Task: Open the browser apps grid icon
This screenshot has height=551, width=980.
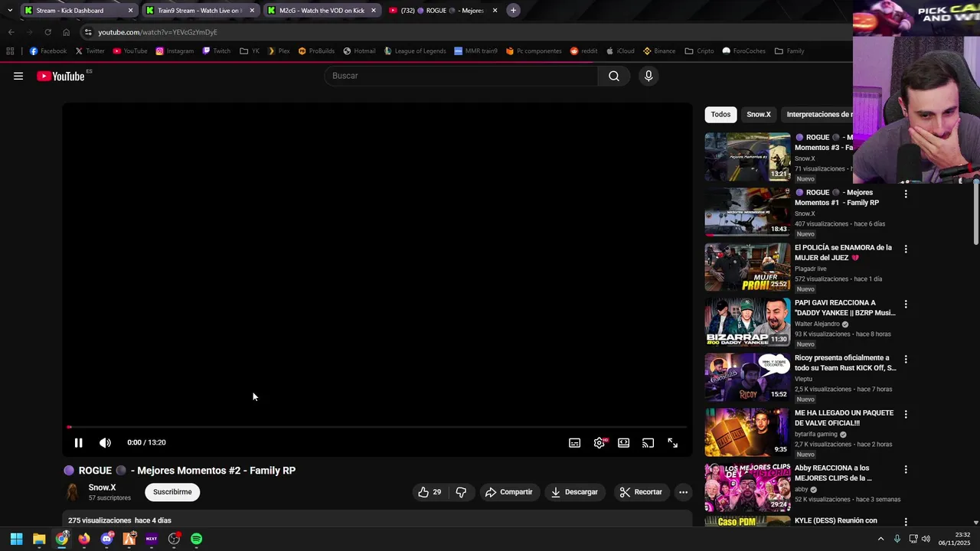Action: (10, 51)
